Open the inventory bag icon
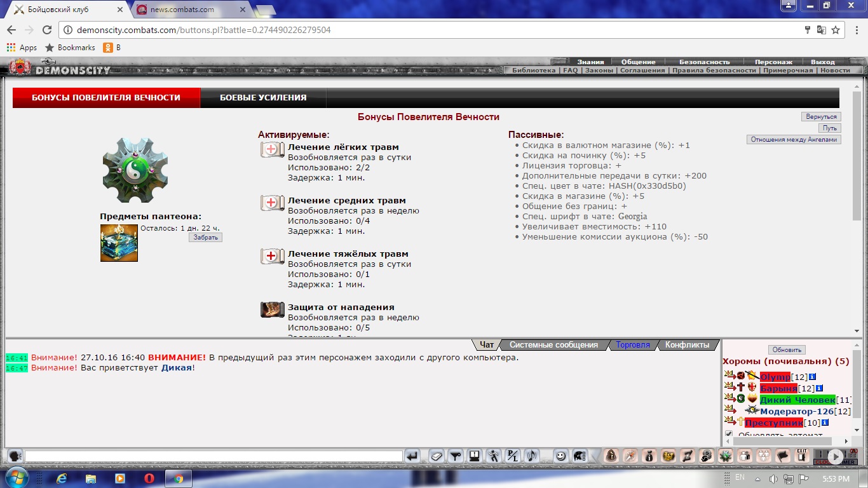868x488 pixels. click(649, 456)
